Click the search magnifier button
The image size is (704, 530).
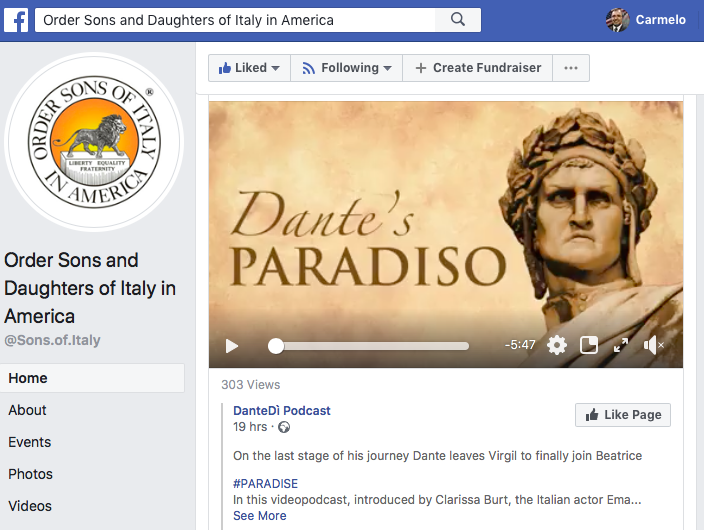click(458, 19)
